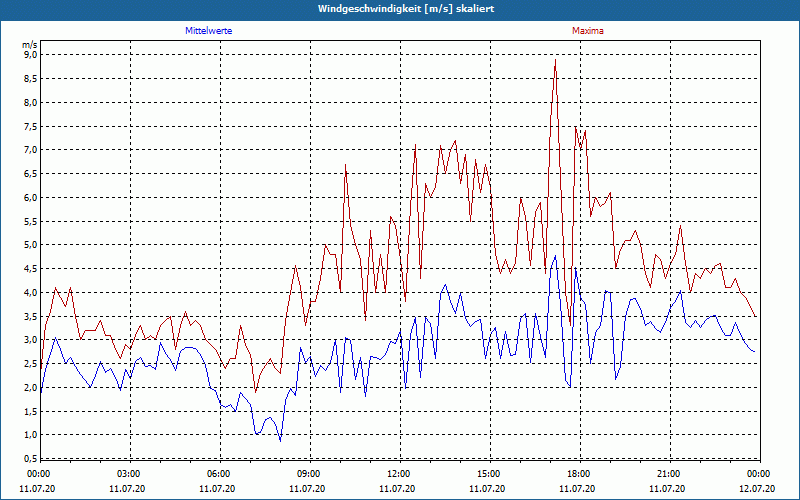Image resolution: width=800 pixels, height=500 pixels.
Task: Click the 21:00 time label
Action: pos(668,474)
